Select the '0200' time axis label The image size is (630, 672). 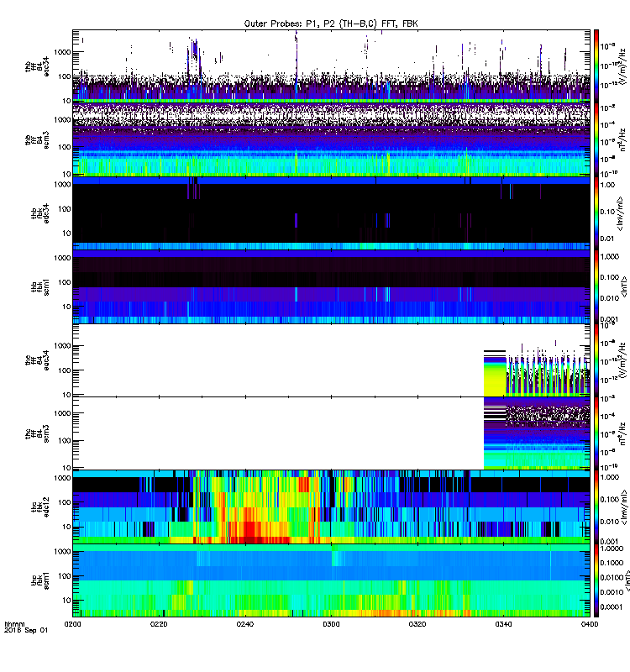click(72, 624)
